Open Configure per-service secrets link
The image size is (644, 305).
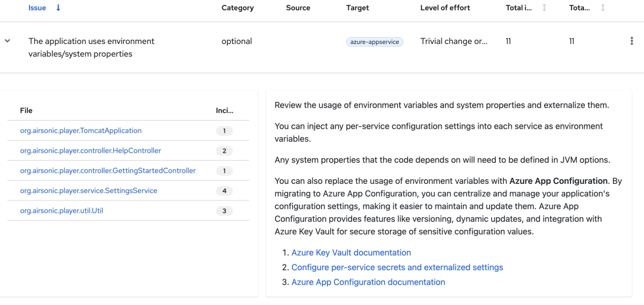pyautogui.click(x=397, y=267)
